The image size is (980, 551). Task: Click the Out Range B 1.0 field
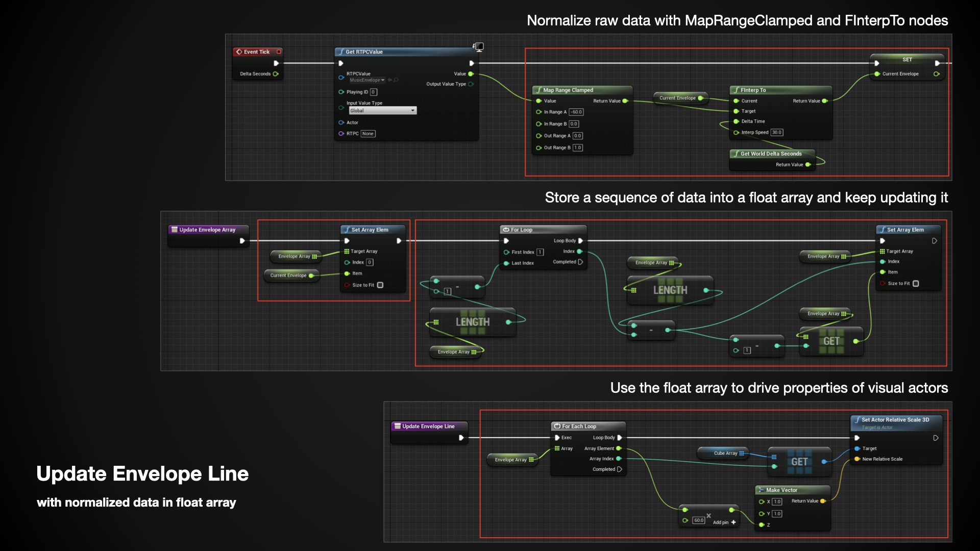pyautogui.click(x=578, y=147)
